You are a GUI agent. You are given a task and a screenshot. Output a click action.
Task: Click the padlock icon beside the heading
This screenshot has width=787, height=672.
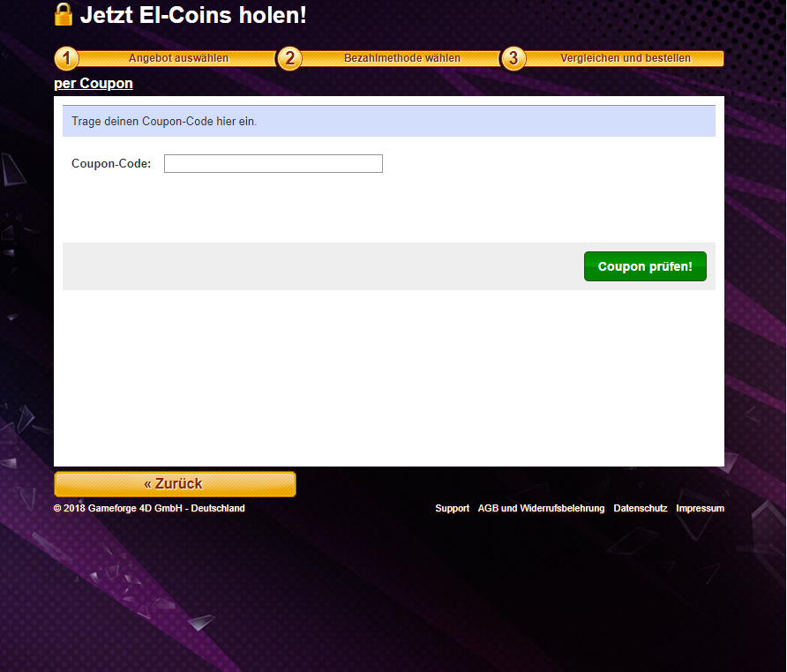click(64, 14)
